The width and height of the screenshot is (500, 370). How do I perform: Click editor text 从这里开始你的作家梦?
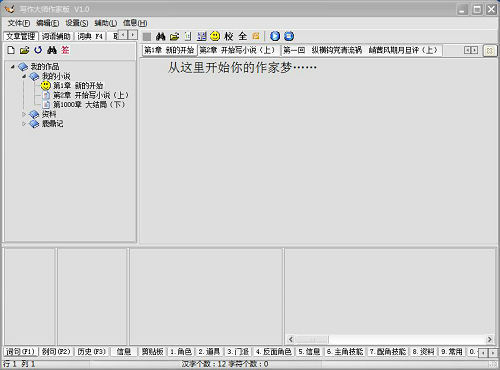(x=242, y=68)
